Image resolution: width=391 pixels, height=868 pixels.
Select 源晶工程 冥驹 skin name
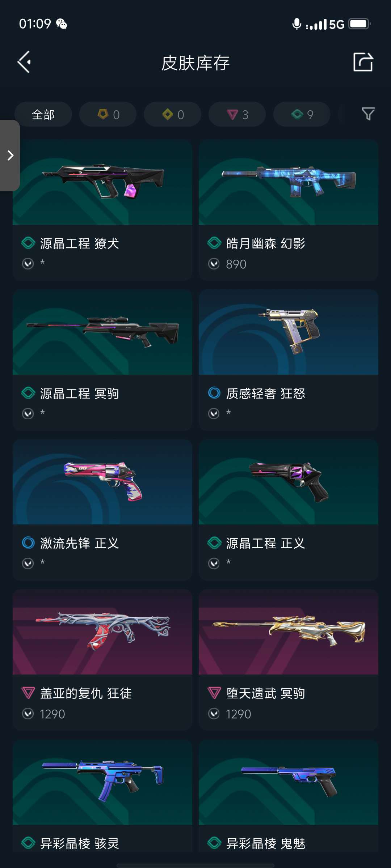(79, 393)
